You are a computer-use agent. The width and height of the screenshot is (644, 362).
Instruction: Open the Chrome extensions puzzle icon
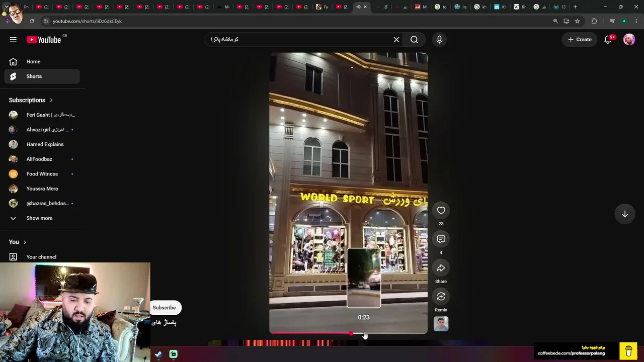point(594,21)
